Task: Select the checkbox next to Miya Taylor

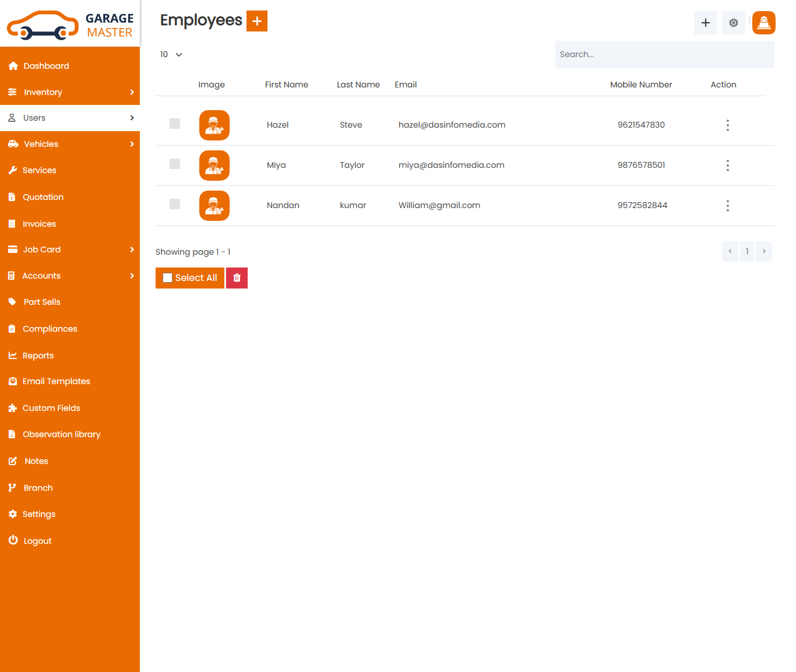Action: point(175,164)
